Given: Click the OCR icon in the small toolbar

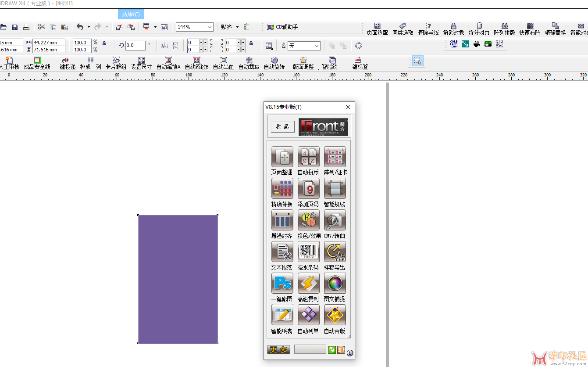Looking at the screenshot, I should [x=465, y=44].
